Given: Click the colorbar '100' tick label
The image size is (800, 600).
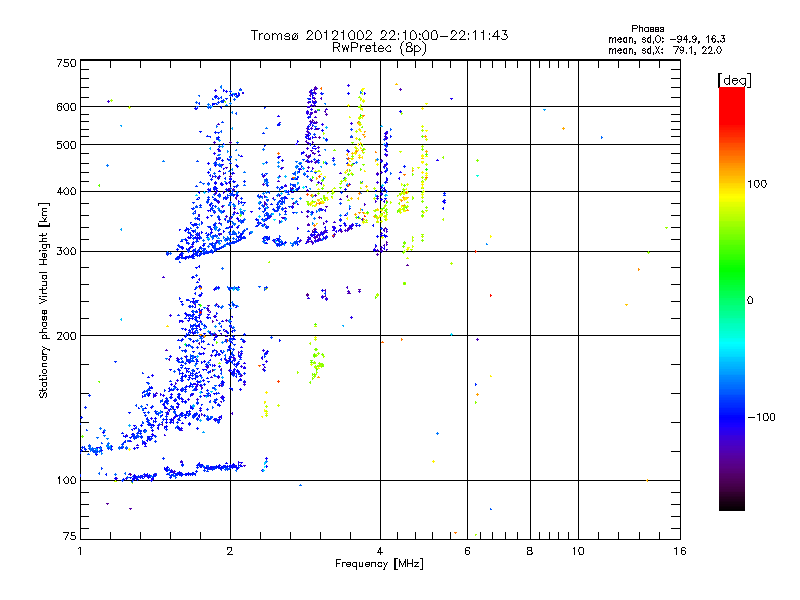Looking at the screenshot, I should pos(757,184).
